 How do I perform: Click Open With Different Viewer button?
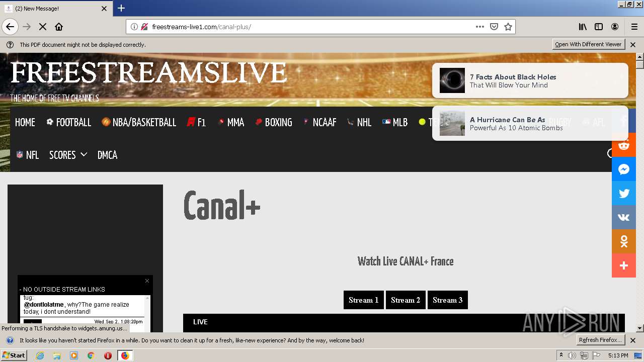[x=588, y=44]
